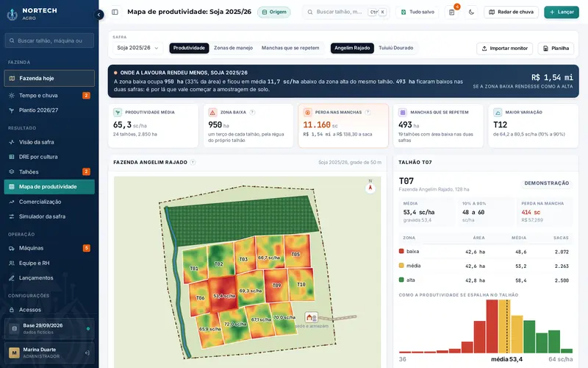The width and height of the screenshot is (588, 368).
Task: Click the T12 maior variação value
Action: click(501, 124)
